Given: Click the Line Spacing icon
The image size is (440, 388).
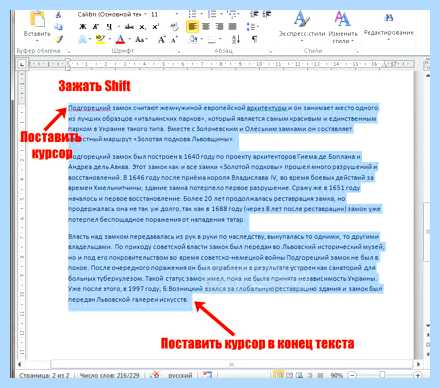Looking at the screenshot, I should (x=250, y=27).
